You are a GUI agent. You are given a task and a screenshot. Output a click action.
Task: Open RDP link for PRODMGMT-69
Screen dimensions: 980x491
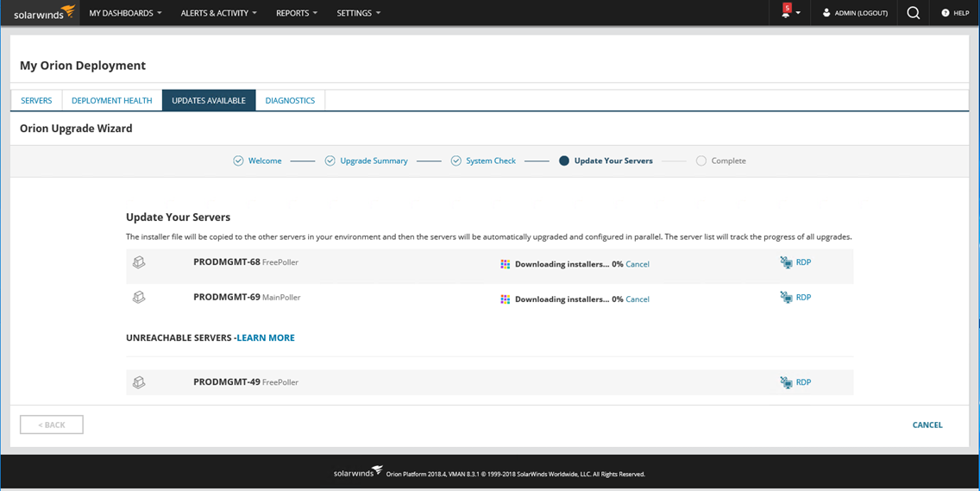pos(804,298)
